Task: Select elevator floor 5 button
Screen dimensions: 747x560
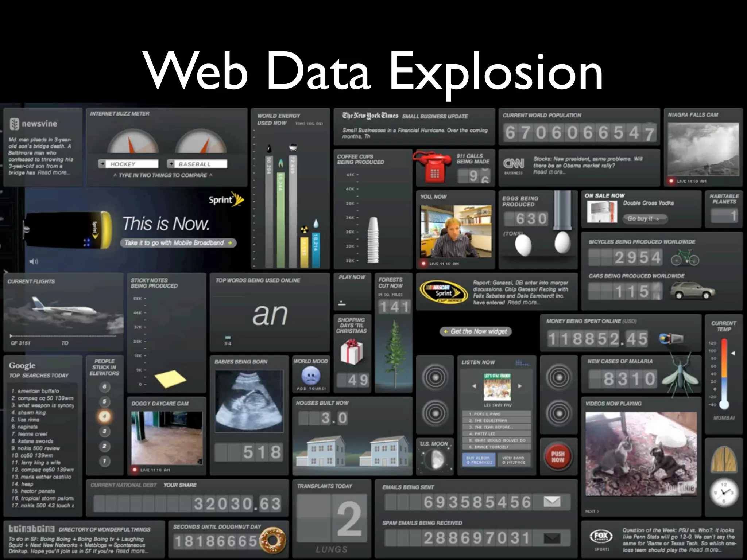Action: pyautogui.click(x=104, y=401)
